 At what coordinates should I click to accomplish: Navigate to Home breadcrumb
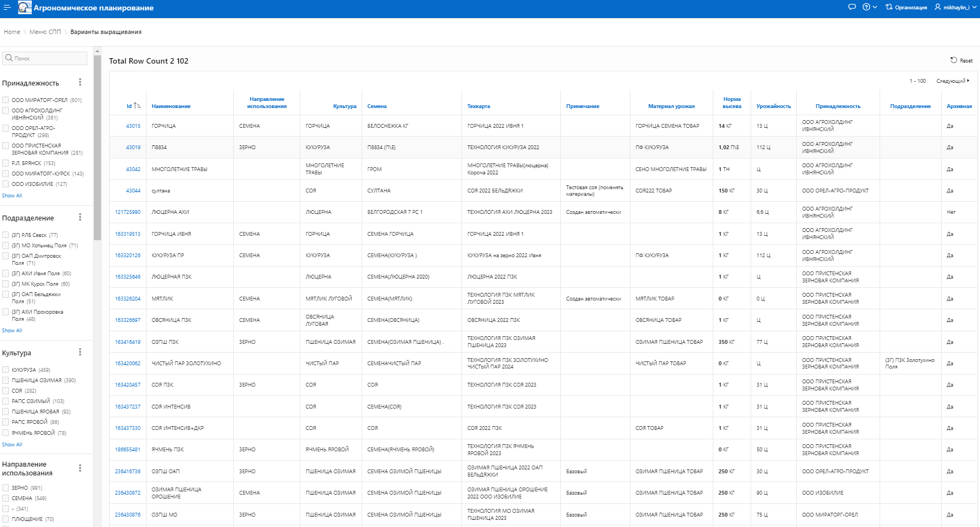pyautogui.click(x=12, y=32)
